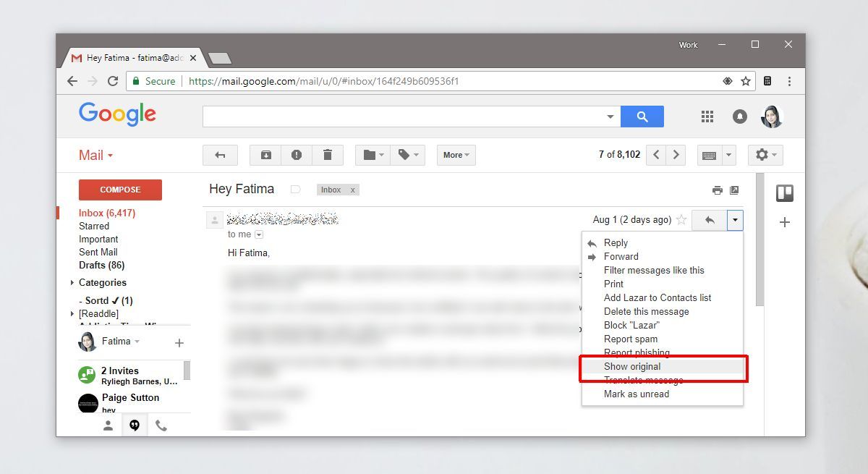Remove the Inbox label with x
The width and height of the screenshot is (868, 474).
[352, 190]
